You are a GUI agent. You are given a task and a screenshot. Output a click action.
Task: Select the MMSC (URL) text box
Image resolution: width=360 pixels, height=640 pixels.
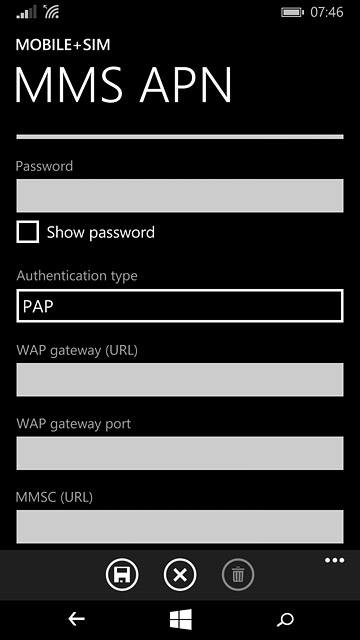(180, 527)
